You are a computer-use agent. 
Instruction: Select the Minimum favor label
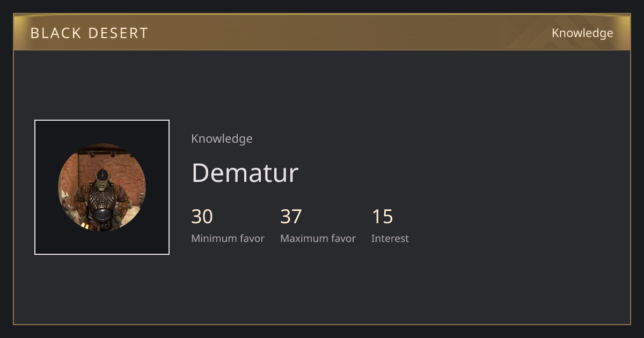point(228,238)
